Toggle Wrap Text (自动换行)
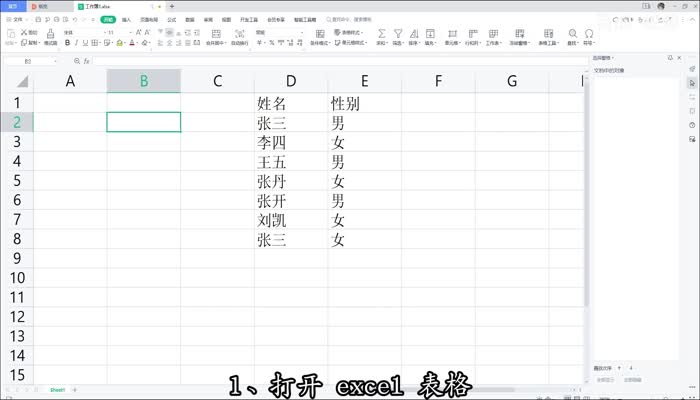Viewport: 700px width, 400px height. 239,34
